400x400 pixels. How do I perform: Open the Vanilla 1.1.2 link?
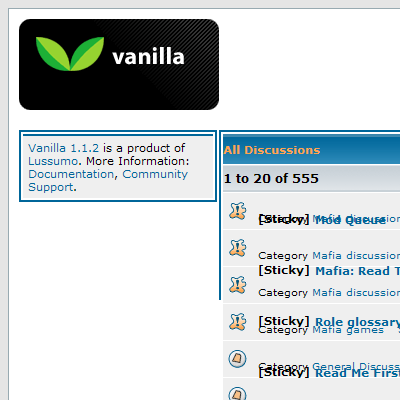click(x=63, y=148)
